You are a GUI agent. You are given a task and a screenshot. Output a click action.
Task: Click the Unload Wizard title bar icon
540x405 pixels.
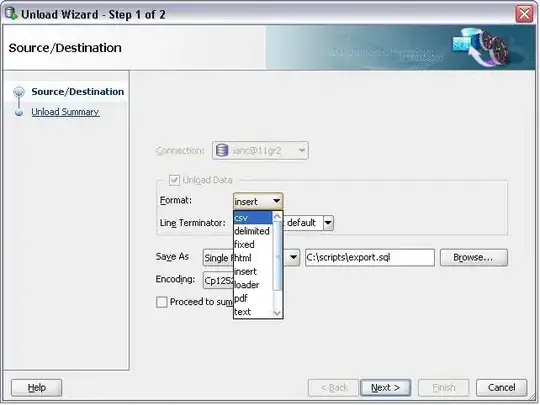pos(11,14)
